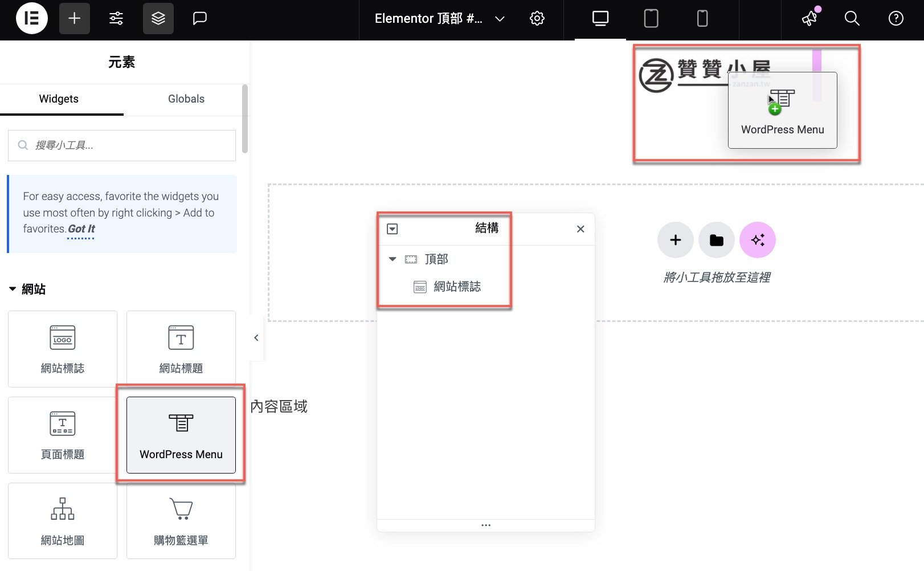924x571 pixels.
Task: Focus the 搜尋小工具 search field
Action: point(122,145)
